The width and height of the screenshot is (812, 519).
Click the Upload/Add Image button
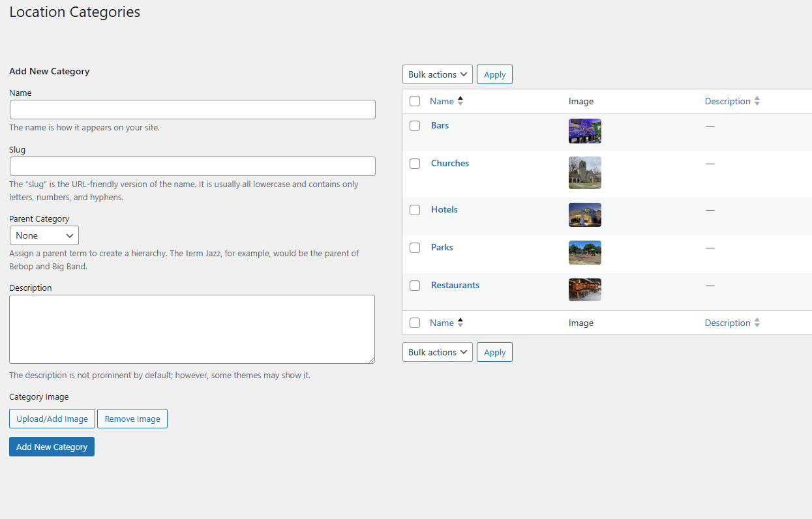coord(52,419)
